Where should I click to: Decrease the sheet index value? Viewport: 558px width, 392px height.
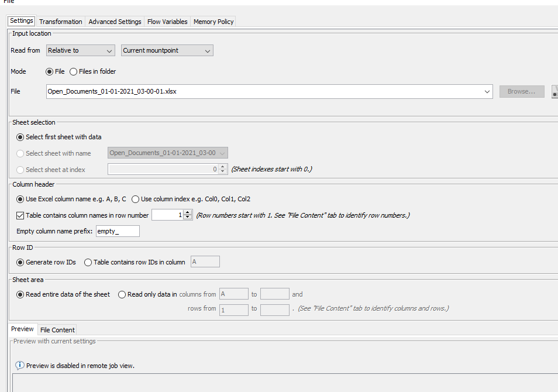point(223,172)
